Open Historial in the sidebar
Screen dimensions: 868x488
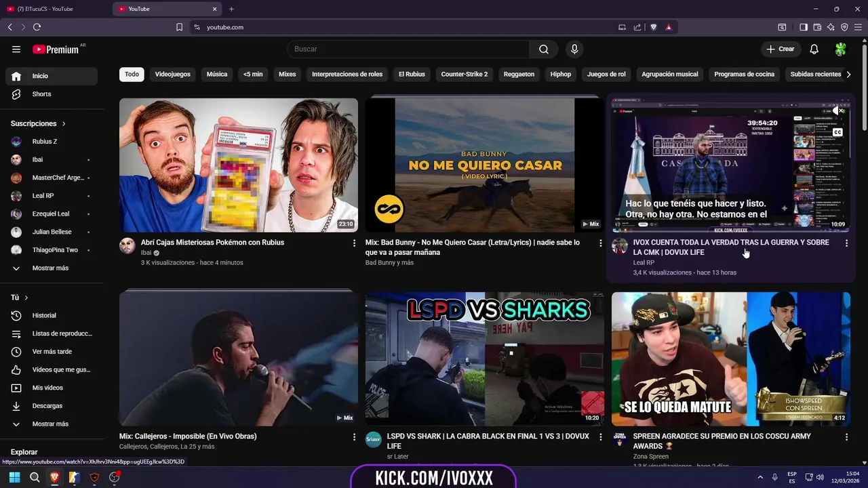[53, 315]
